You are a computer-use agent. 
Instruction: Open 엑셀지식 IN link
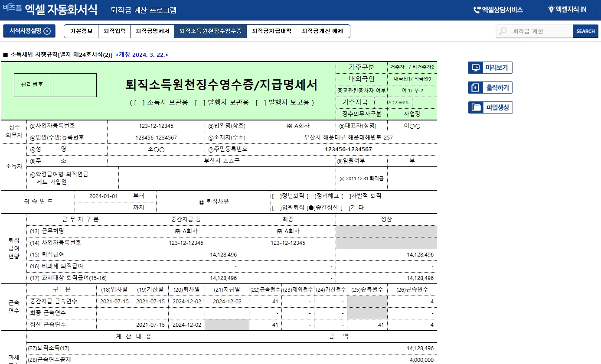point(567,10)
